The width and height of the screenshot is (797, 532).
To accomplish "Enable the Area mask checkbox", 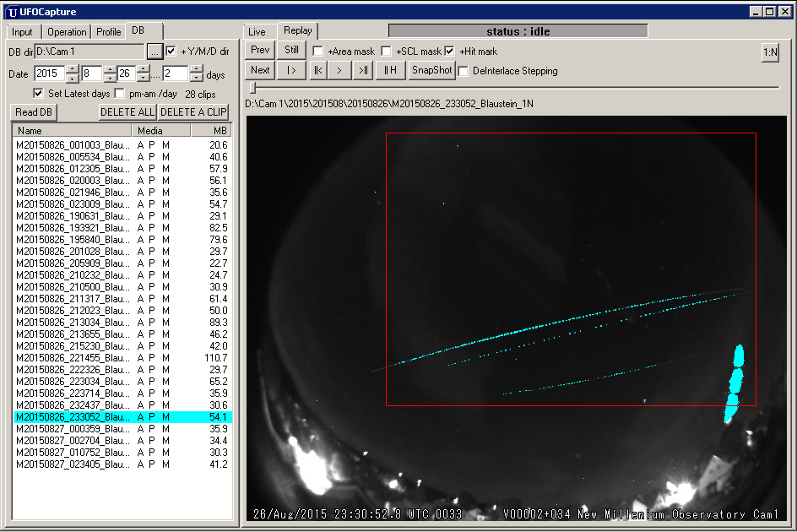I will [318, 52].
